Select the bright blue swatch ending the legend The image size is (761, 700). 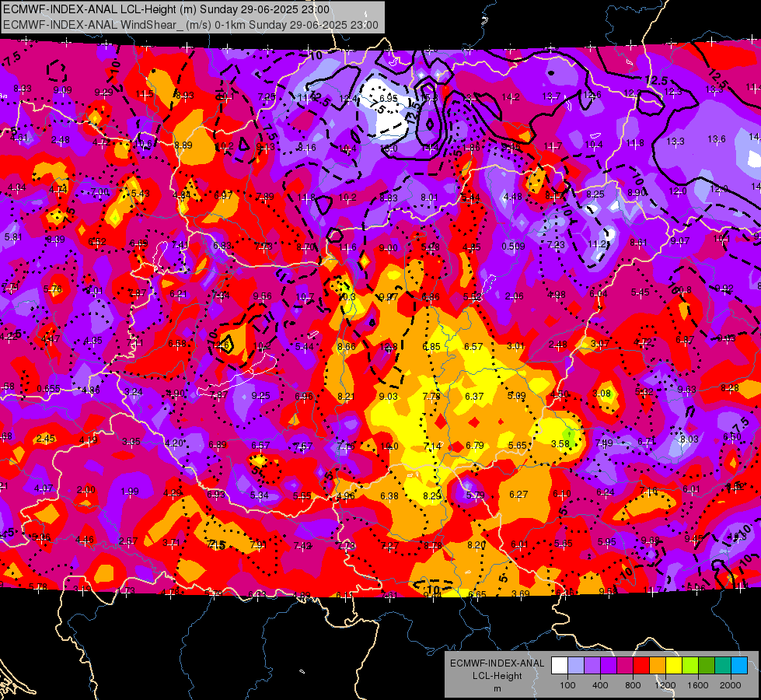coord(739,666)
